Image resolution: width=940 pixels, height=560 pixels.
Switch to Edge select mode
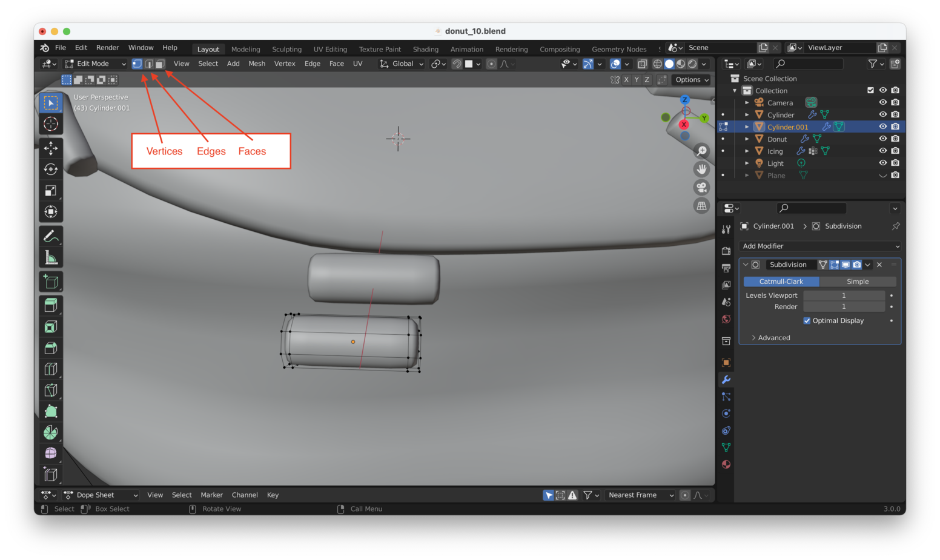149,64
